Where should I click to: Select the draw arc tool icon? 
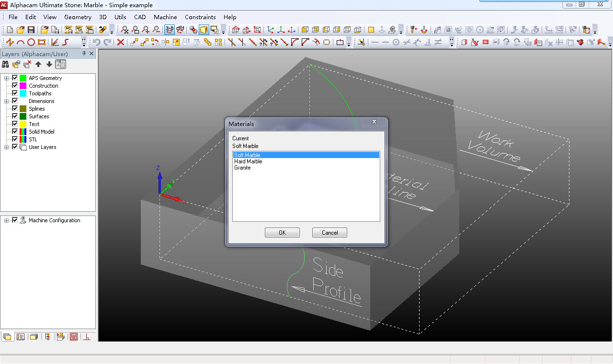tap(21, 42)
